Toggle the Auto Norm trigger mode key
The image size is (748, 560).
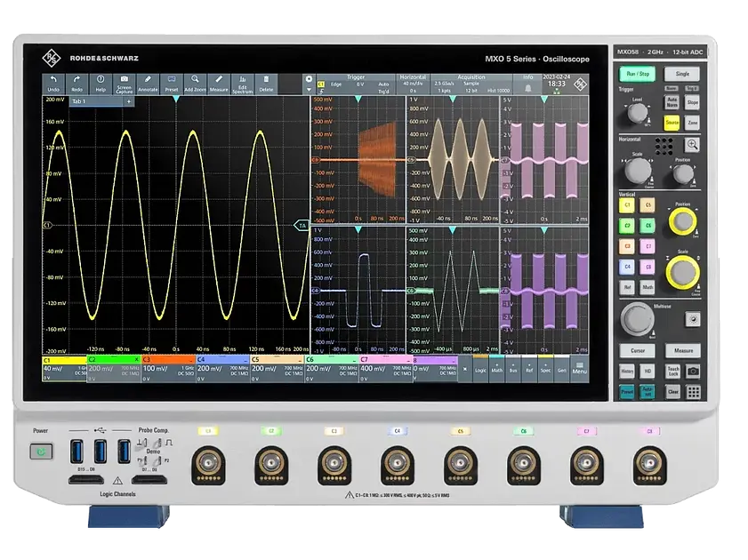[672, 102]
